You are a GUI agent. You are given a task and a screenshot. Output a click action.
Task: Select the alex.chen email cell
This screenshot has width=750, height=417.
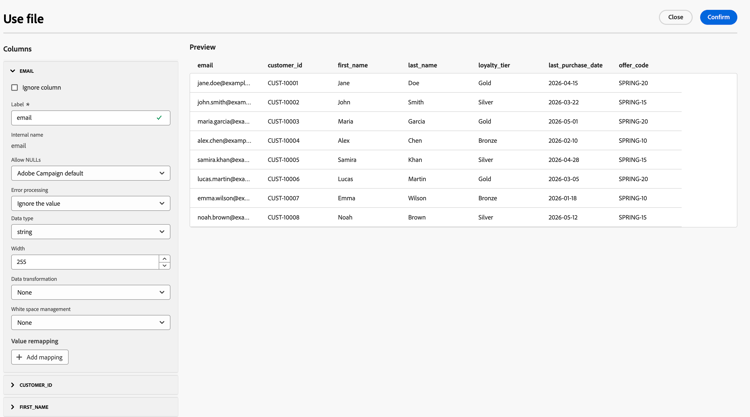click(x=224, y=140)
